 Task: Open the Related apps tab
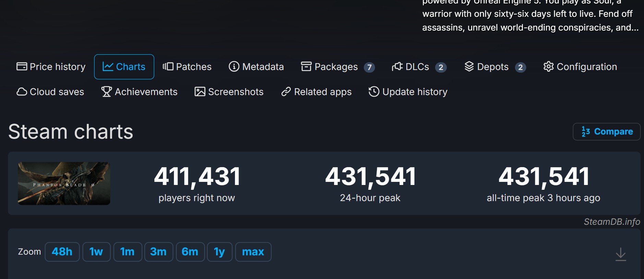[316, 92]
